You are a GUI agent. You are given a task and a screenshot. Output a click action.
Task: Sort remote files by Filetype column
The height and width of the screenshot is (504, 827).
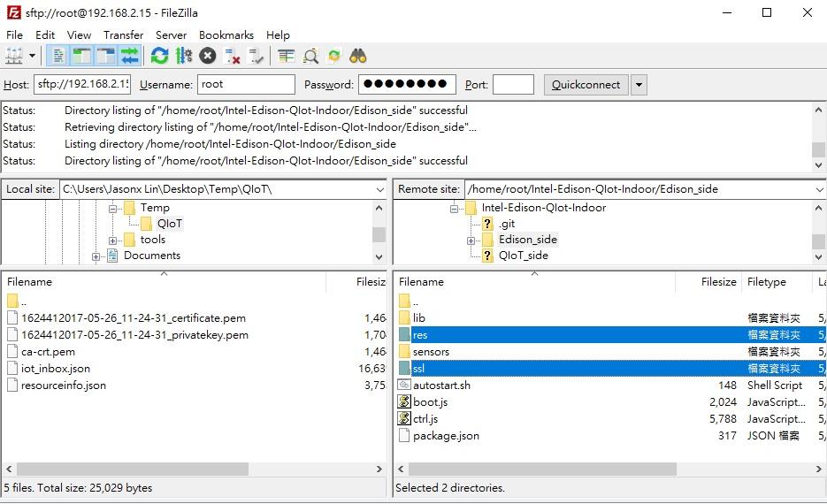[x=766, y=282]
